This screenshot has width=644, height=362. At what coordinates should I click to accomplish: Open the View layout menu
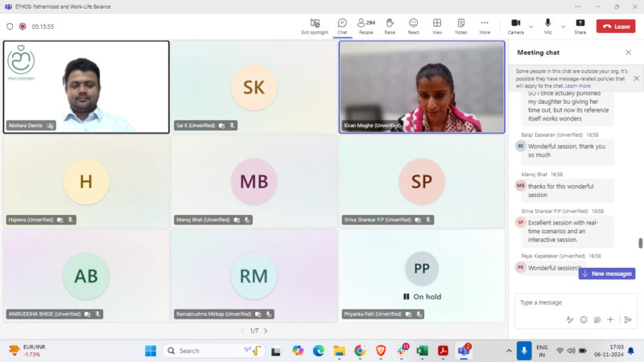pos(437,26)
